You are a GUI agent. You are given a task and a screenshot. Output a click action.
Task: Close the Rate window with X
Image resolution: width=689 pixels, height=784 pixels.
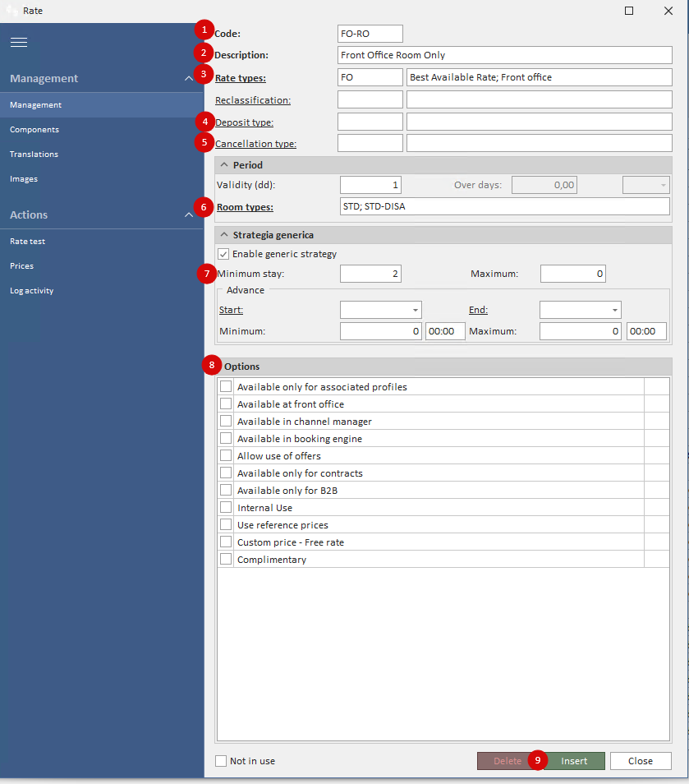pyautogui.click(x=668, y=11)
